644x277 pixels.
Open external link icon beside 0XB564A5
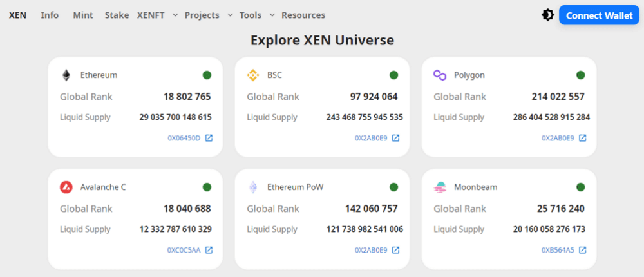click(582, 249)
